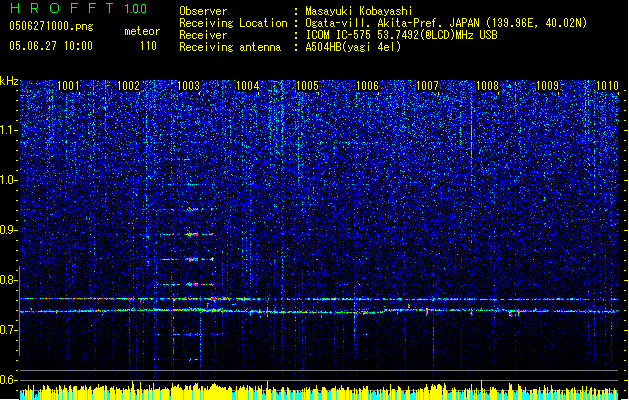Click the Observer label
This screenshot has width=629, height=400.
point(203,11)
